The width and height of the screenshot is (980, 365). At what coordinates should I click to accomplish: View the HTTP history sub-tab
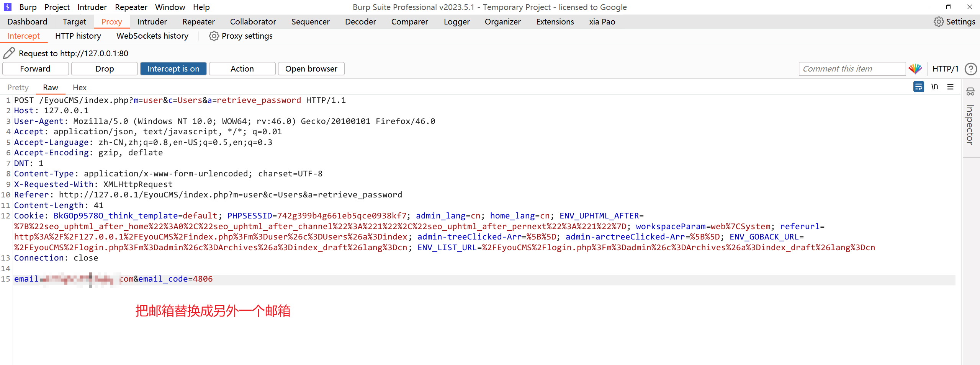coord(78,36)
